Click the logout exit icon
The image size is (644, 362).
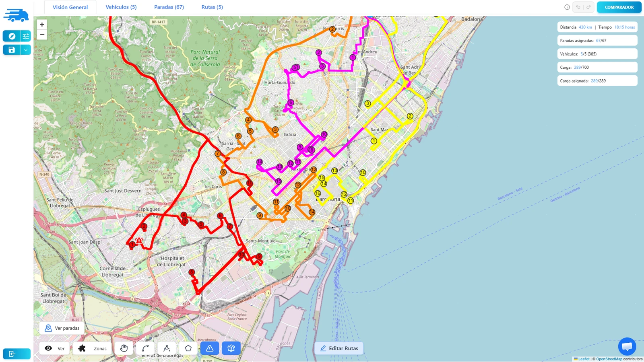click(x=17, y=354)
